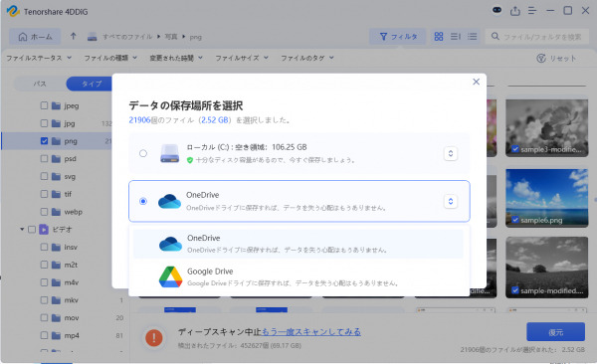Focus the file/folder search field
Screen dimensions: 597x364
pyautogui.click(x=537, y=37)
